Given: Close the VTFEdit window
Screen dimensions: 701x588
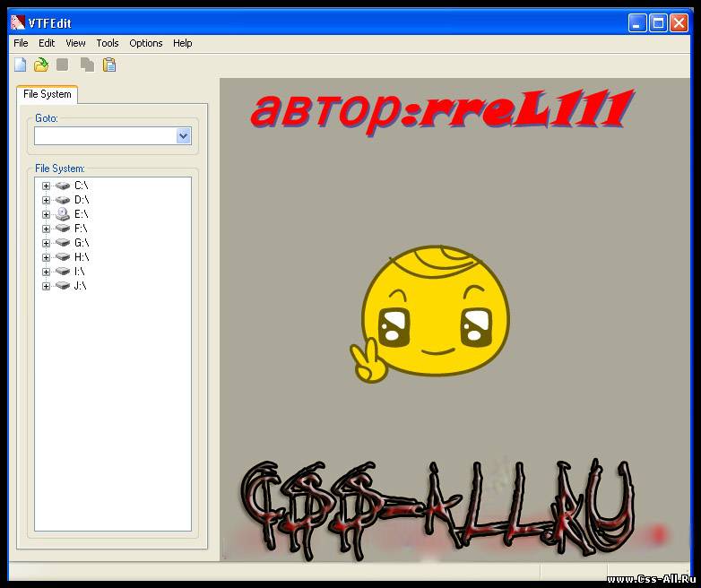Looking at the screenshot, I should [x=679, y=22].
